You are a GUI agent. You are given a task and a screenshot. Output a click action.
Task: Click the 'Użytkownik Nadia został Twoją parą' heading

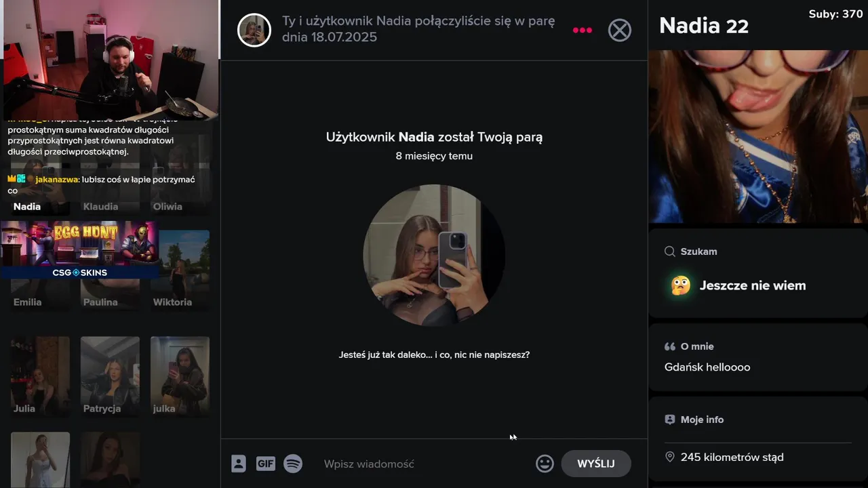pyautogui.click(x=434, y=137)
